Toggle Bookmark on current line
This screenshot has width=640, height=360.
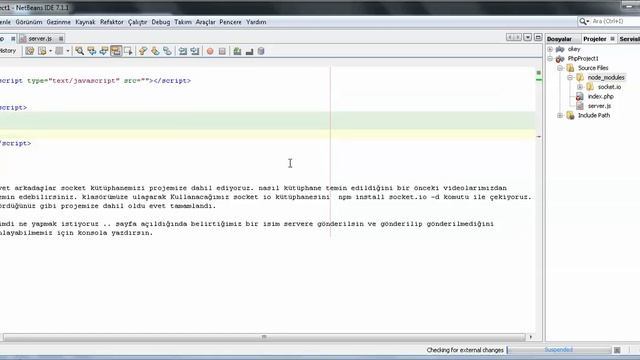[167, 51]
